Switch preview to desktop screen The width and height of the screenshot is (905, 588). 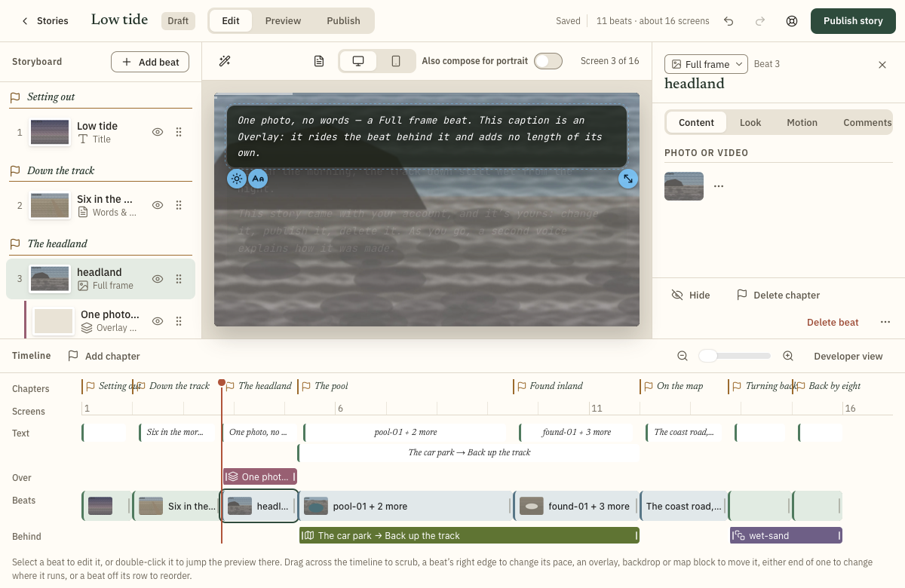coord(359,61)
